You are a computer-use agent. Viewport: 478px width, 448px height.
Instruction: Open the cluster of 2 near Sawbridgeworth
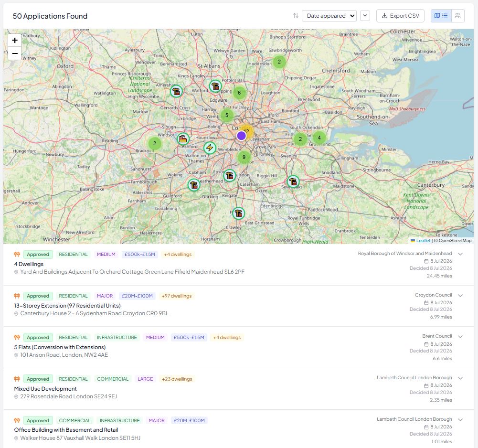tap(279, 62)
